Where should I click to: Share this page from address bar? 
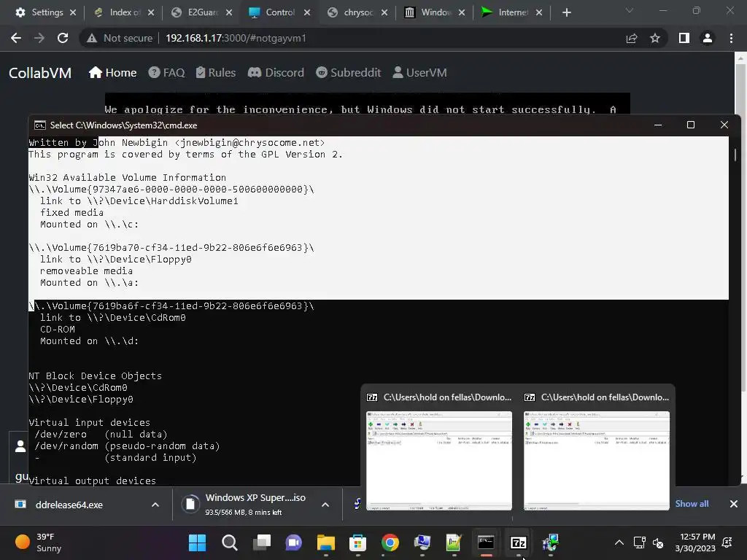tap(632, 38)
